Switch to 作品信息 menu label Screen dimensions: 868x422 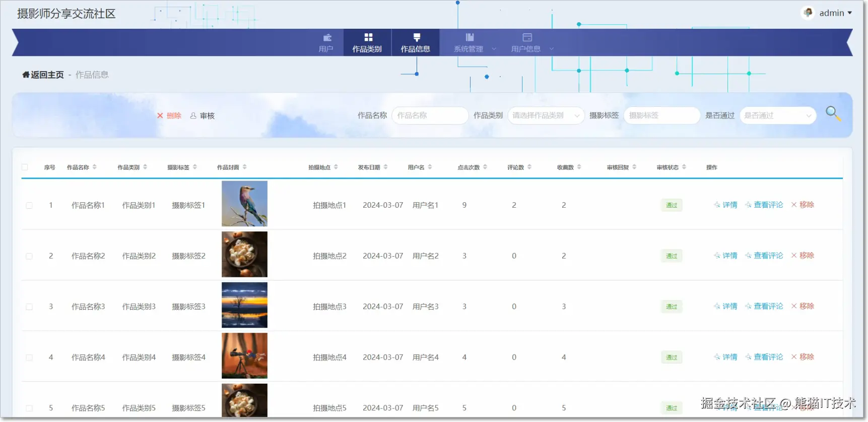click(x=415, y=49)
